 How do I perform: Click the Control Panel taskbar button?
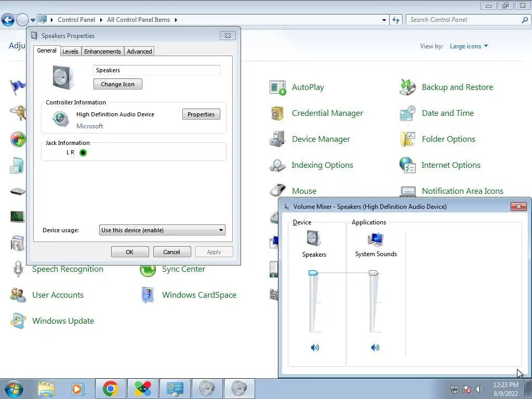pyautogui.click(x=175, y=389)
